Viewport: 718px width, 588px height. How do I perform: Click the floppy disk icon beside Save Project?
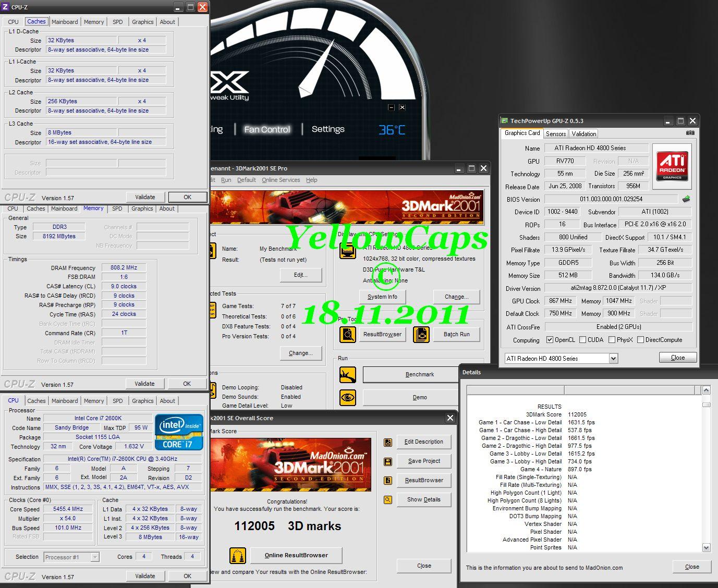[388, 461]
